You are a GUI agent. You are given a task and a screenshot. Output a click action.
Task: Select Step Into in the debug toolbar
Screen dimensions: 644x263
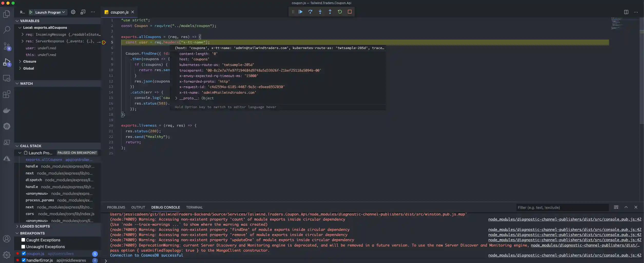click(320, 12)
